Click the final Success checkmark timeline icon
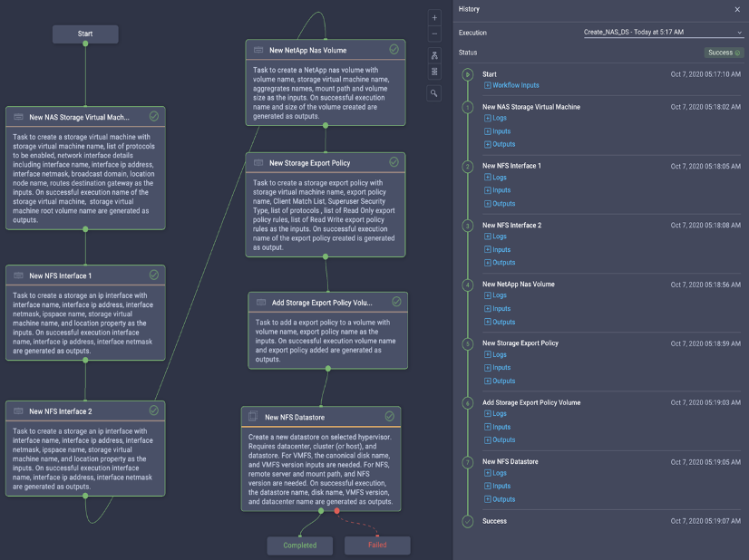The height and width of the screenshot is (560, 749). [468, 521]
